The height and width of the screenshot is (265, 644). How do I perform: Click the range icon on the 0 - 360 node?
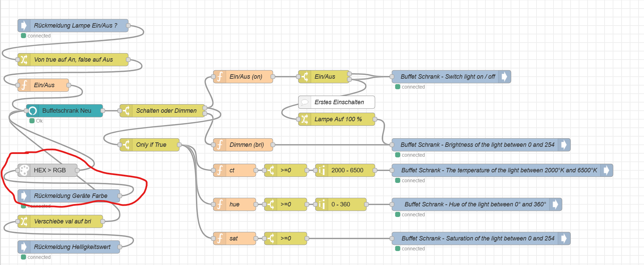click(322, 204)
